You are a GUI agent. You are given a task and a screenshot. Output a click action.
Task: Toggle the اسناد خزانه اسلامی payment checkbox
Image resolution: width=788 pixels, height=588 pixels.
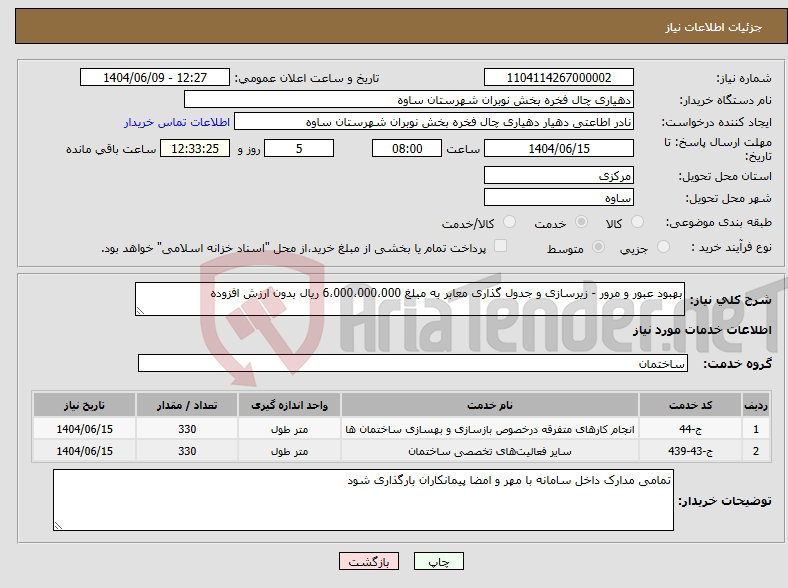click(x=501, y=246)
